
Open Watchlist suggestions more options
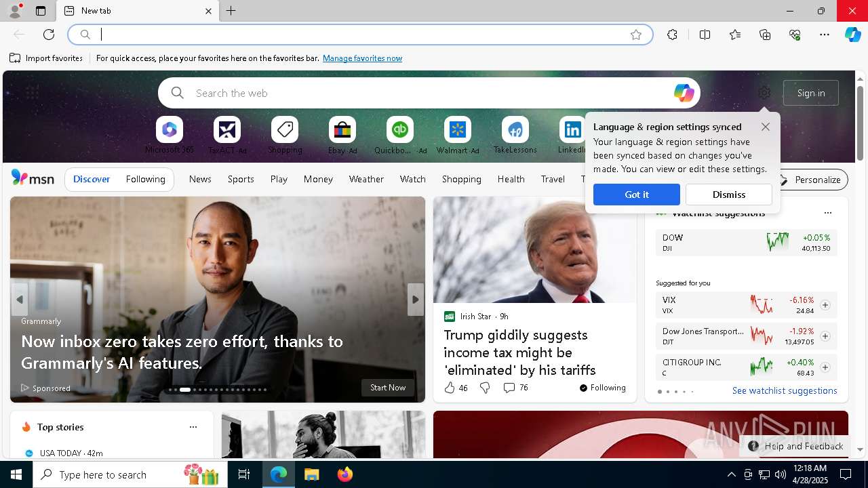click(827, 213)
